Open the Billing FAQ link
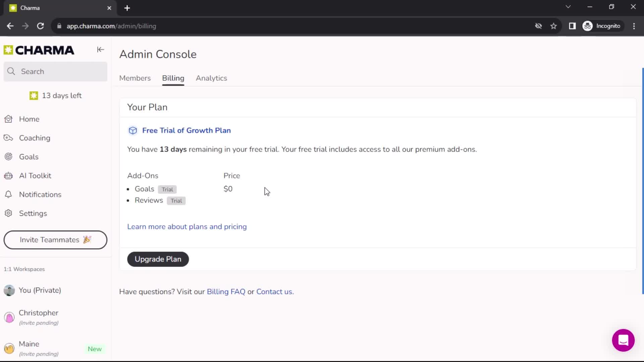 [226, 292]
